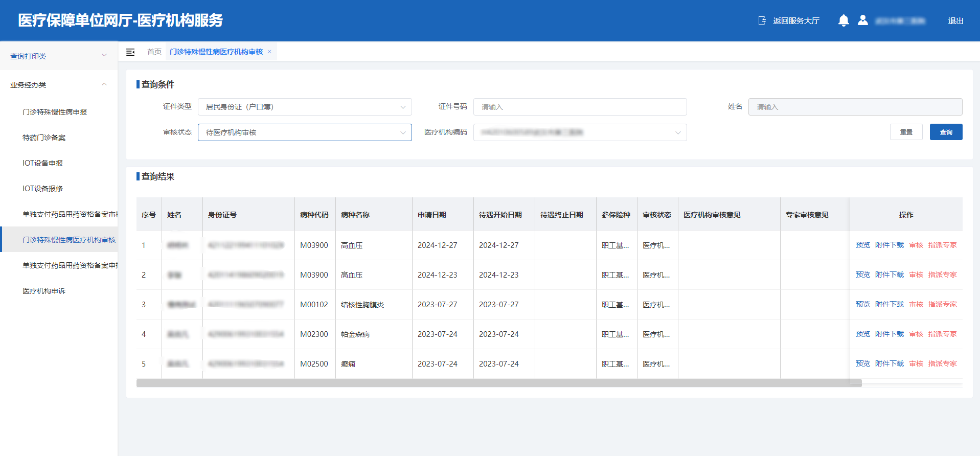This screenshot has height=456, width=980.
Task: Click the 结核性胸膜炎 disease name cell
Action: [362, 305]
